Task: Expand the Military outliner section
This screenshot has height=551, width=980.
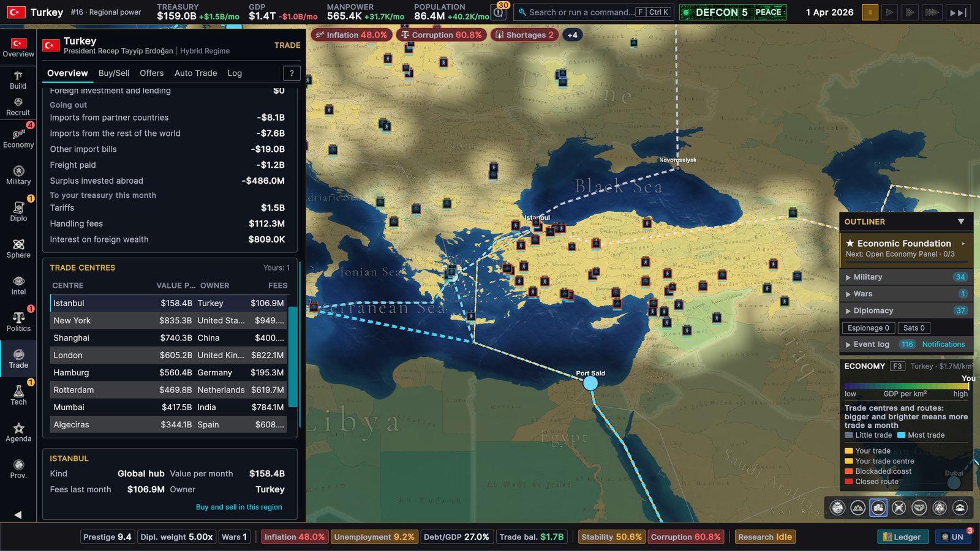Action: click(905, 277)
